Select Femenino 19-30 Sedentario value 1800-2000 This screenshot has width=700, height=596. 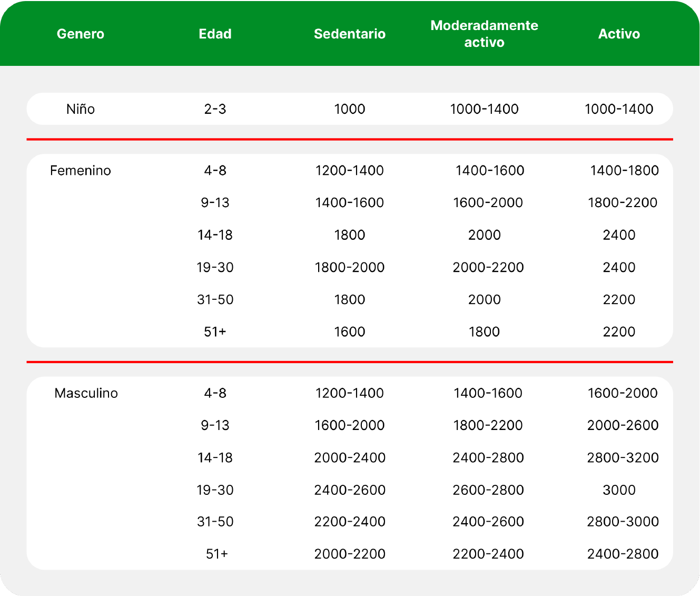350,267
